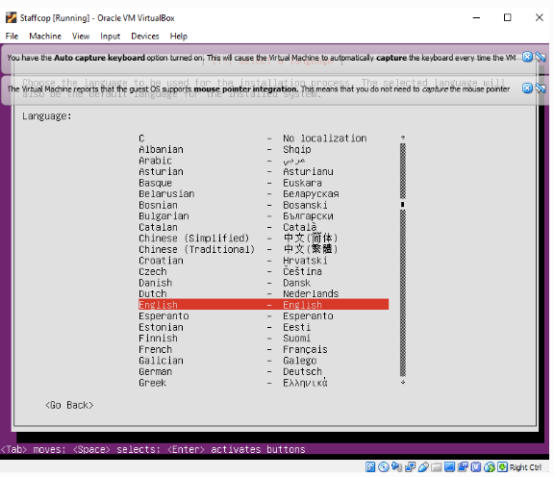Click the keyboard capture arrow icon
The image size is (554, 477).
pyautogui.click(x=502, y=467)
